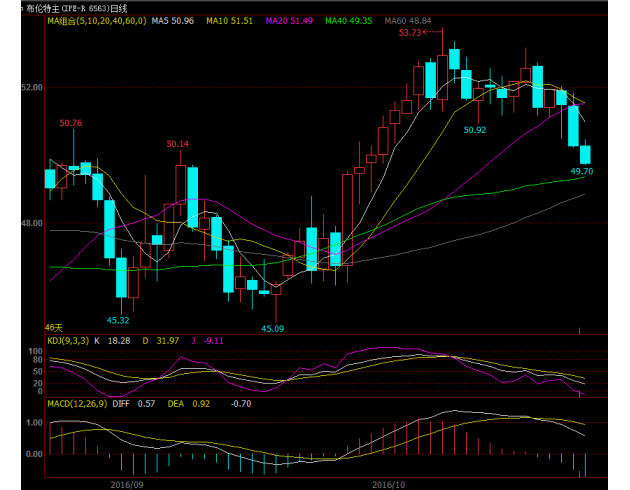Click the 53.73 high price label
Viewport: 630px width, 490px height.
pos(410,33)
